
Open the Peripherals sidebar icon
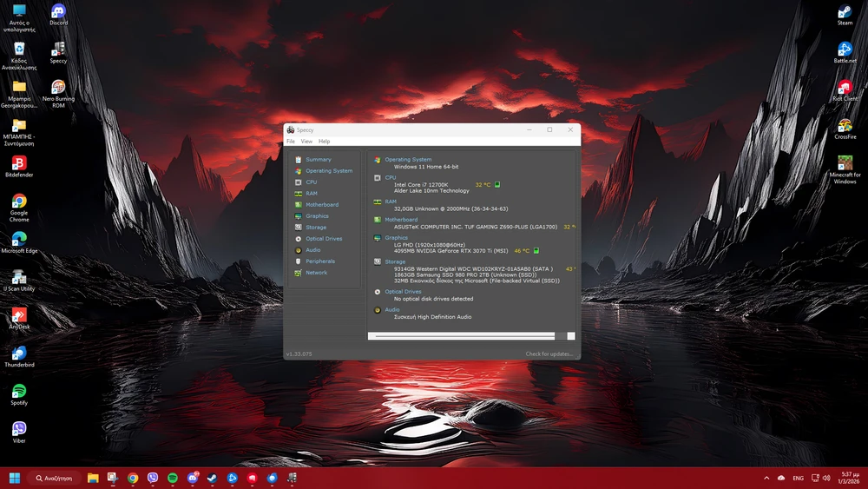click(x=299, y=261)
